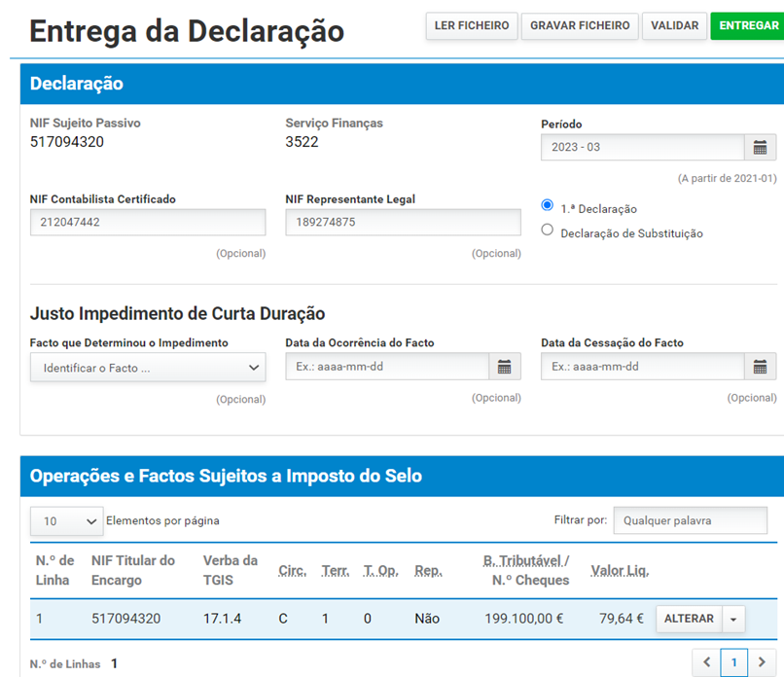
Task: Submit with the green ENTREGAR button
Action: point(748,26)
